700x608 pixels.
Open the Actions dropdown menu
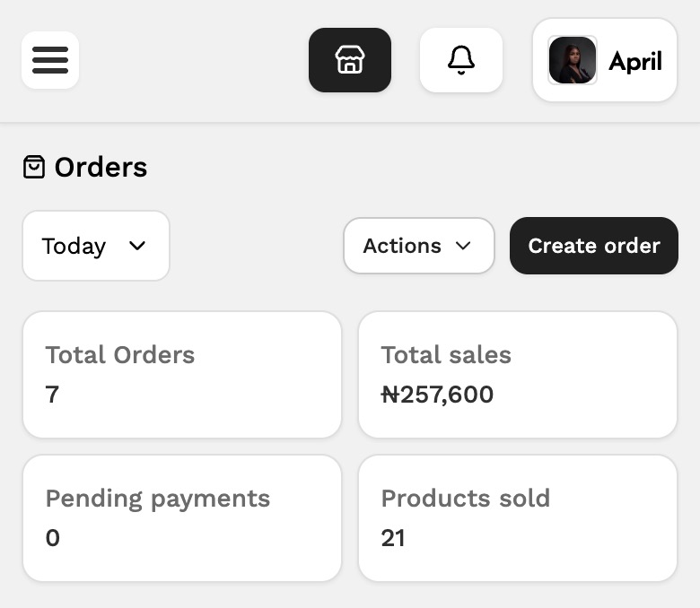tap(419, 246)
